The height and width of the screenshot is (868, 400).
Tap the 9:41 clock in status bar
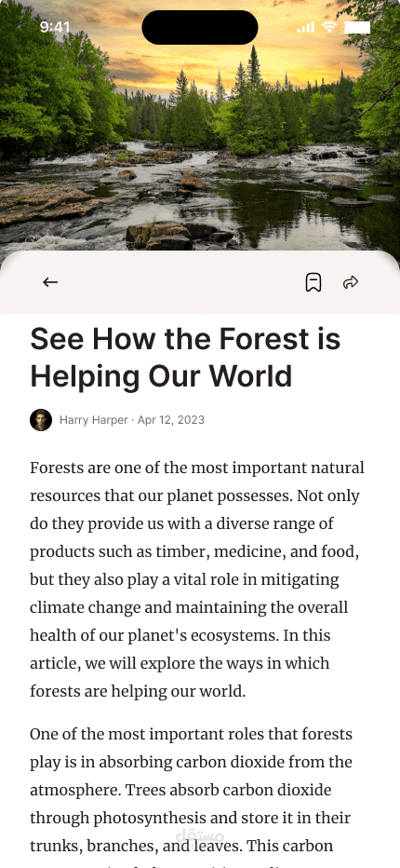pos(55,27)
